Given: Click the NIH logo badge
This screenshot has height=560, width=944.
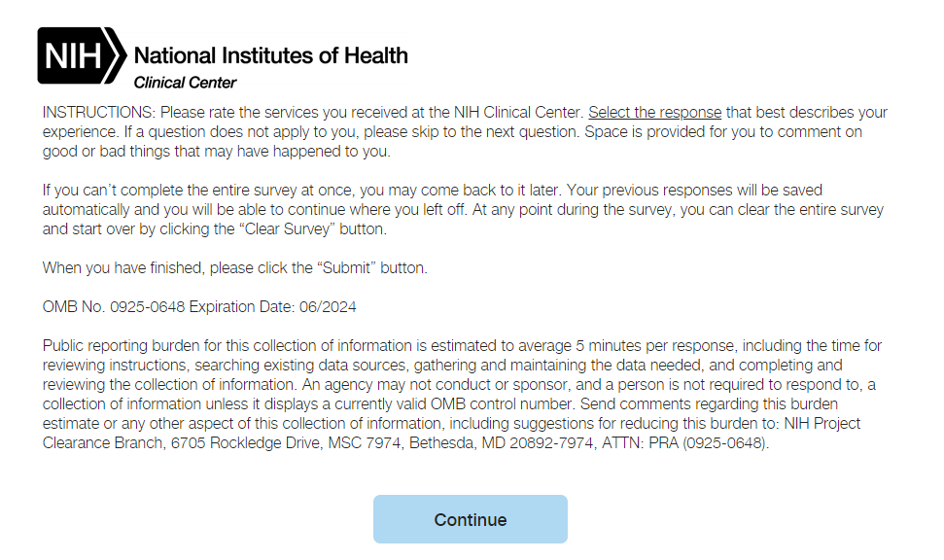Looking at the screenshot, I should pos(70,55).
